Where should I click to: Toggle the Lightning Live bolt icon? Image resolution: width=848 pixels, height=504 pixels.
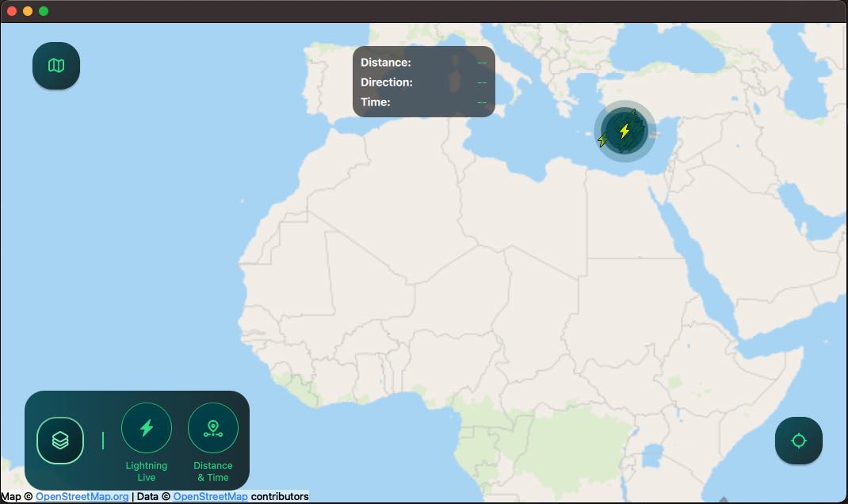pos(146,428)
